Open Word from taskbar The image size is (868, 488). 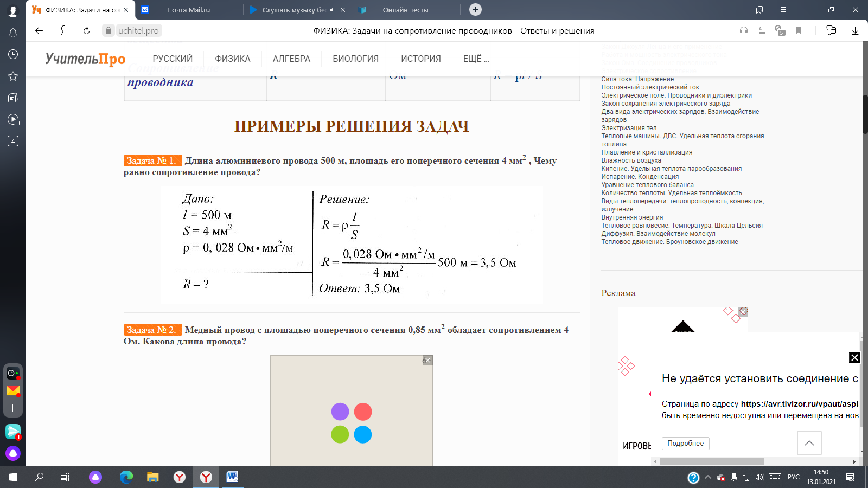232,477
